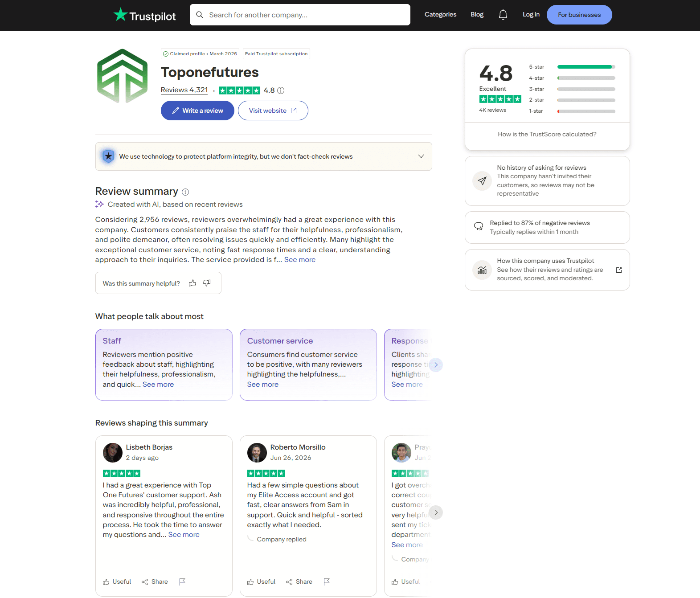The height and width of the screenshot is (598, 700).
Task: Click the Claimed profile March 2025 badge
Action: click(x=200, y=54)
